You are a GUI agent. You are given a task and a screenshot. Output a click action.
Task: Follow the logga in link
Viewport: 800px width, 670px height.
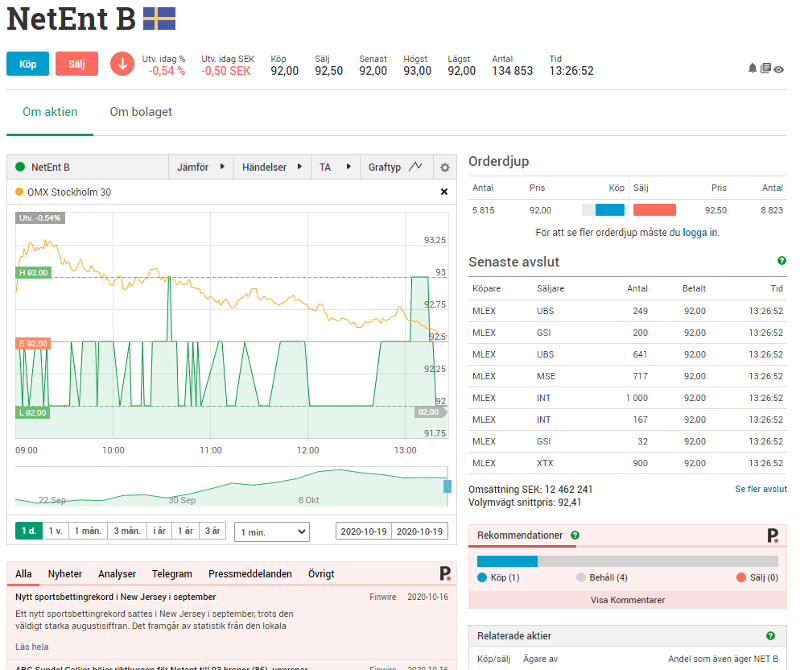pyautogui.click(x=700, y=233)
